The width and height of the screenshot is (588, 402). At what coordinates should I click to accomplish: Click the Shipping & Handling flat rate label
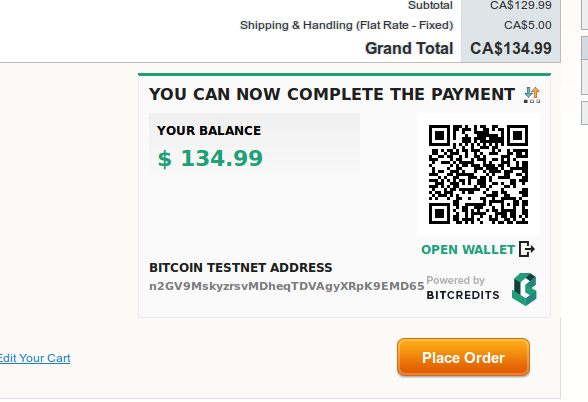(346, 25)
